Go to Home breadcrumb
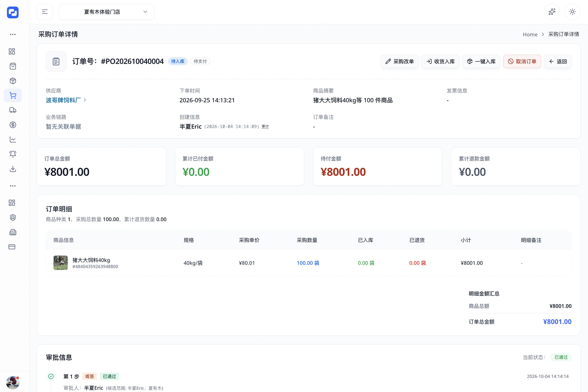Viewport: 588px width, 392px height. (530, 35)
